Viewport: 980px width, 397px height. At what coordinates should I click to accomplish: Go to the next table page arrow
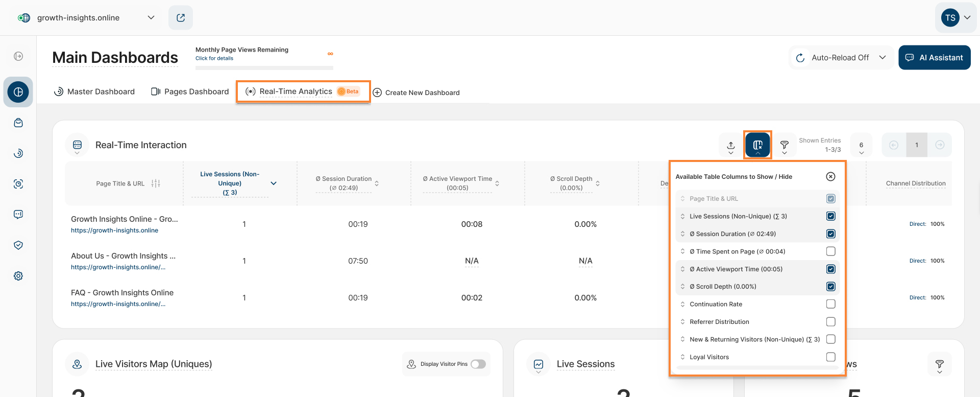coord(940,145)
